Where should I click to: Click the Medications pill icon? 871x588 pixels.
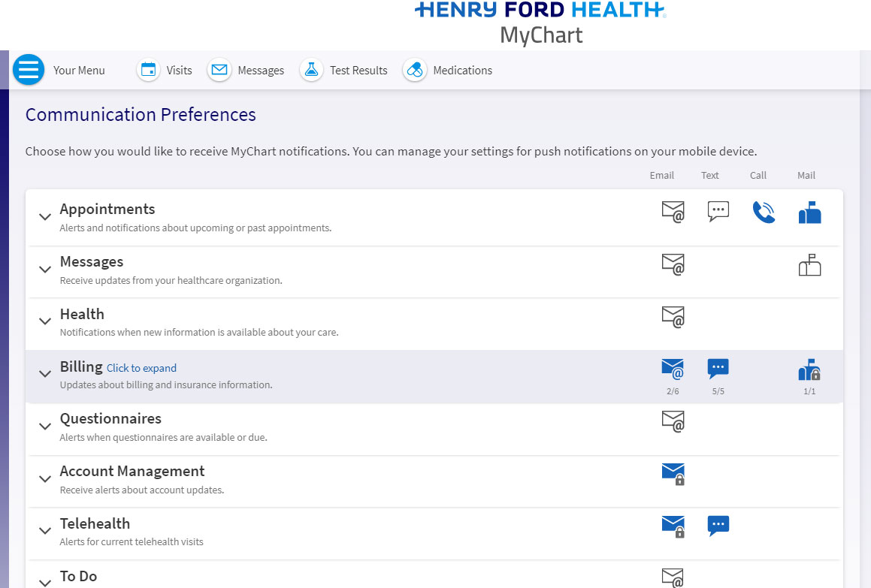[x=414, y=70]
